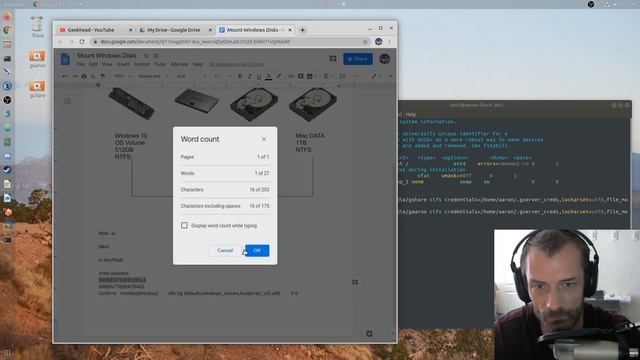This screenshot has width=640, height=360.
Task: Select the Pages row in Word count
Action: click(x=225, y=157)
